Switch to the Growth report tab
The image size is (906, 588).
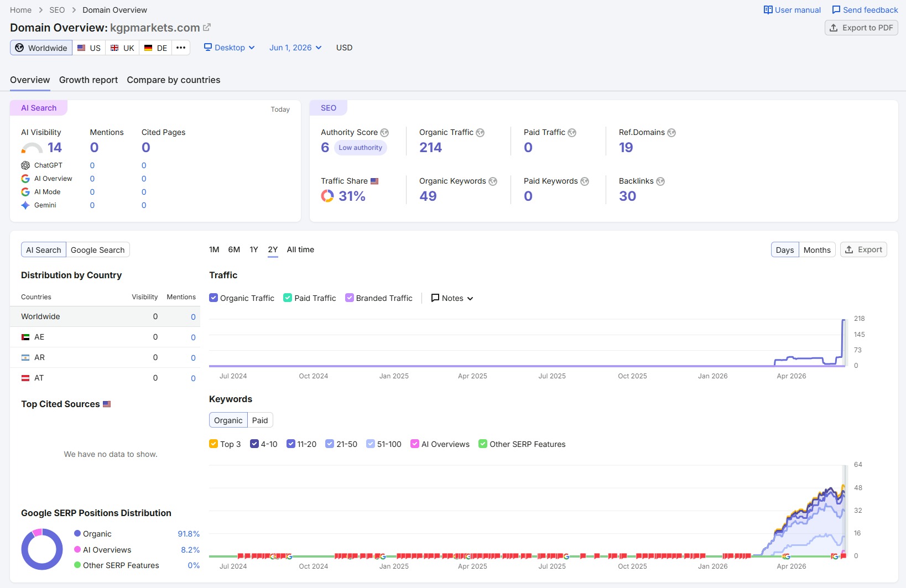coord(88,80)
